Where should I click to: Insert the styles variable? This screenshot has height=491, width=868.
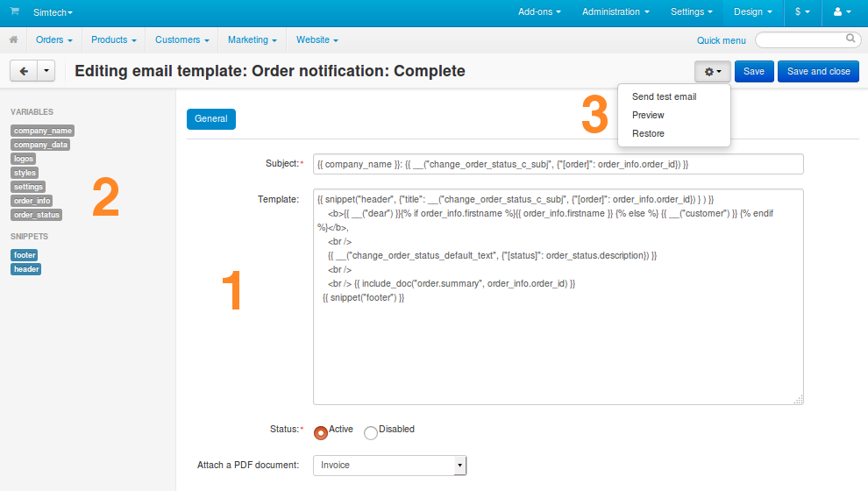(x=25, y=173)
